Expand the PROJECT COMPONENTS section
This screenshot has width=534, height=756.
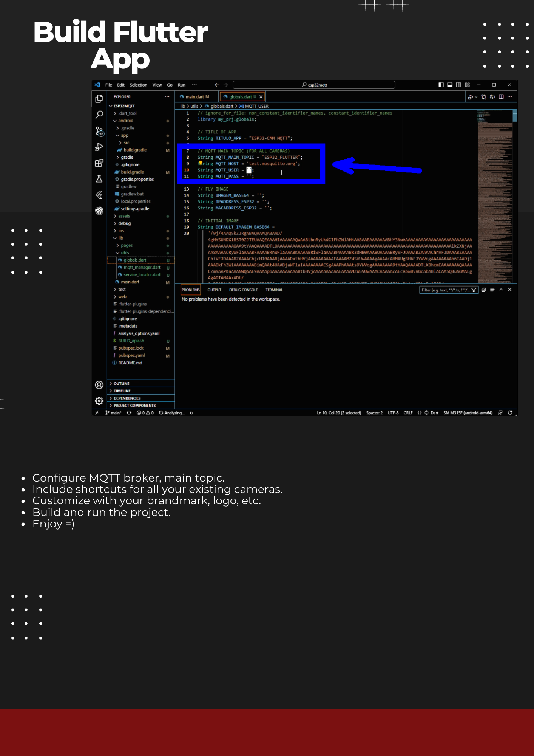pyautogui.click(x=141, y=406)
